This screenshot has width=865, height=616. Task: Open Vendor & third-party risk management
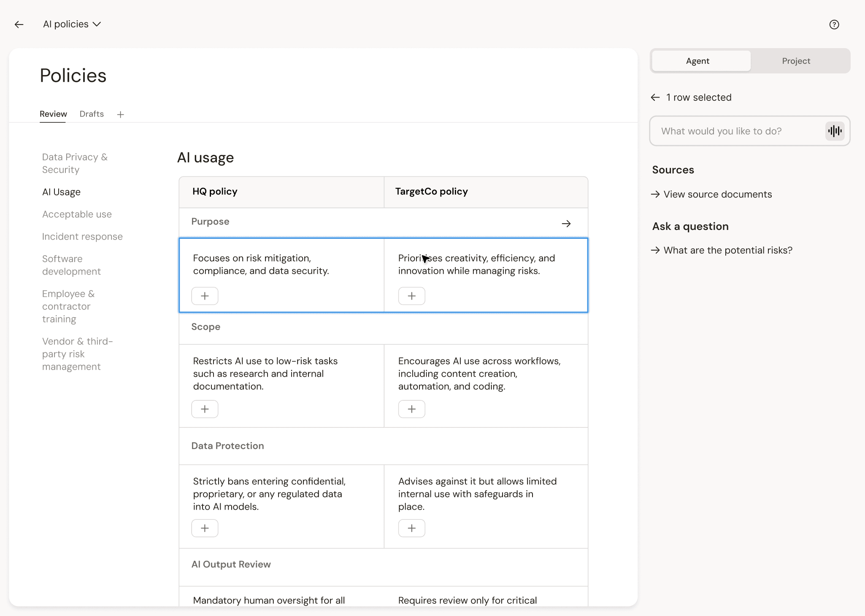tap(77, 354)
